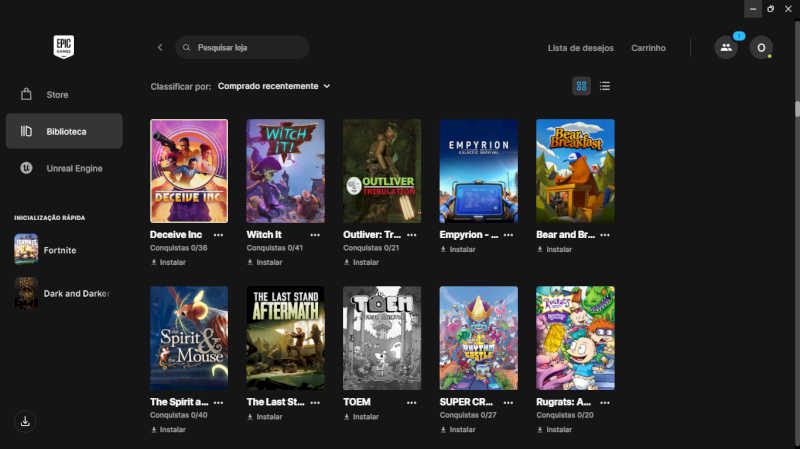Open more options for SUPER CRAZY RHYTHM CASTLE
The height and width of the screenshot is (449, 800).
[x=508, y=402]
